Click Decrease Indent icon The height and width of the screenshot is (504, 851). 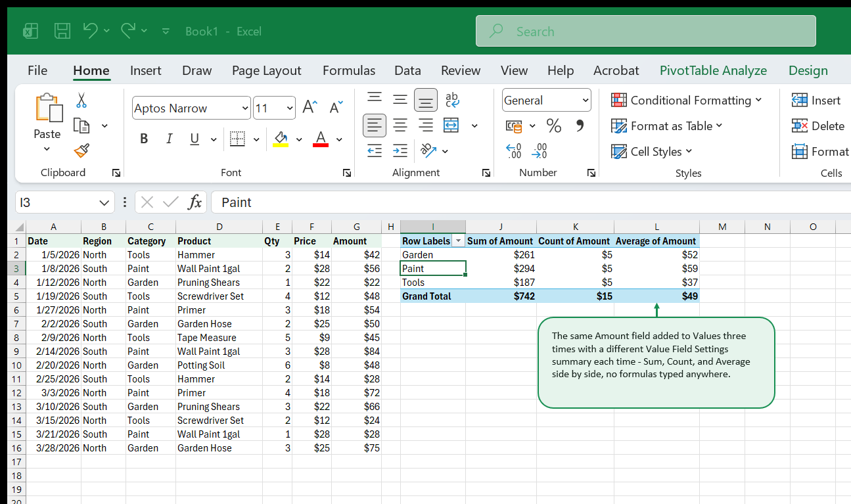[x=375, y=150]
